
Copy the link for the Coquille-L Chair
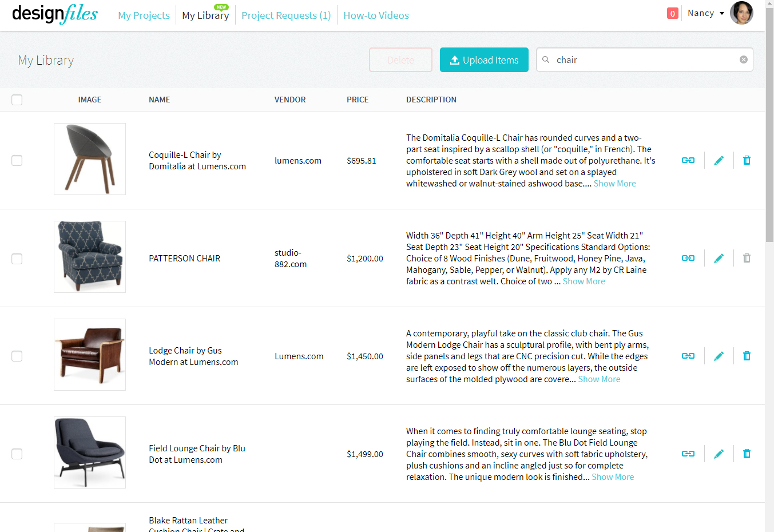point(688,160)
